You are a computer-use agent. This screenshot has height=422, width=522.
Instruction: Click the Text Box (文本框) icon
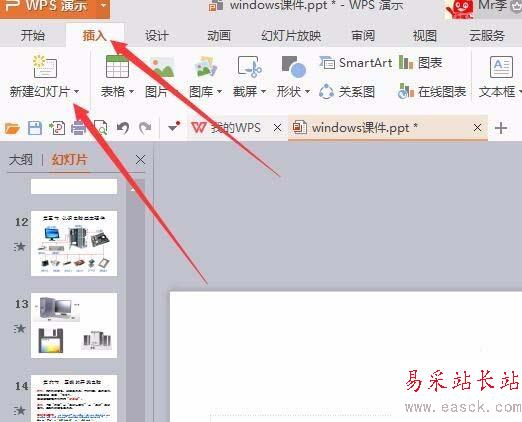(x=501, y=67)
